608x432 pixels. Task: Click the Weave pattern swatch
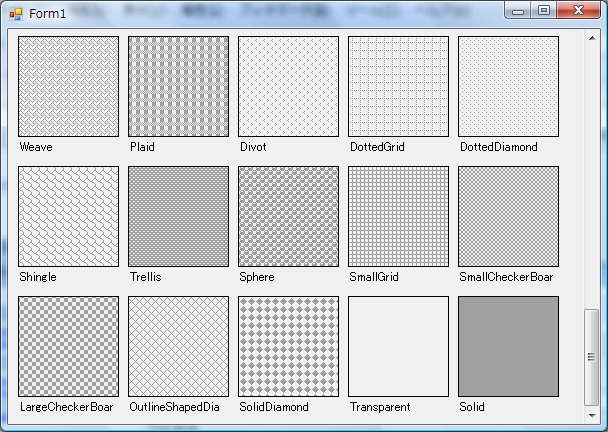[68, 87]
